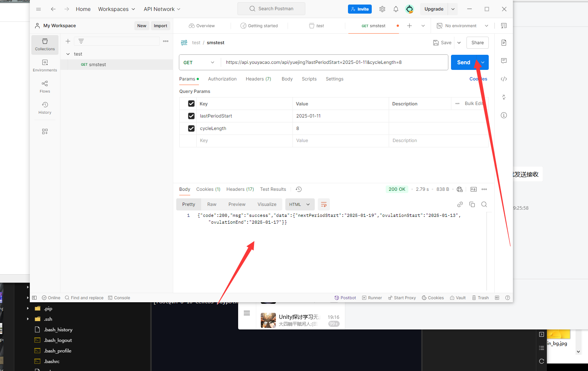
Task: Open network information globe icon
Action: click(x=460, y=189)
